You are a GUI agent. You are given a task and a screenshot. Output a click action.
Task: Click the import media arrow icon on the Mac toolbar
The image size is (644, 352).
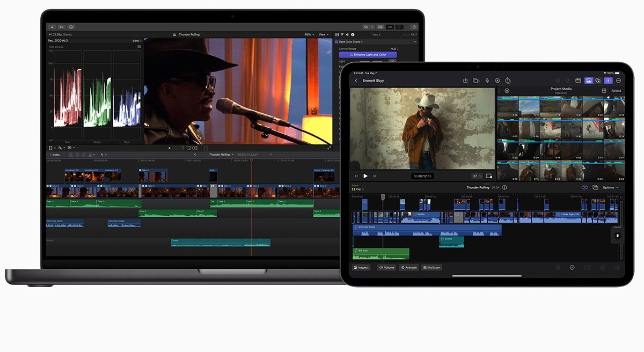point(52,27)
